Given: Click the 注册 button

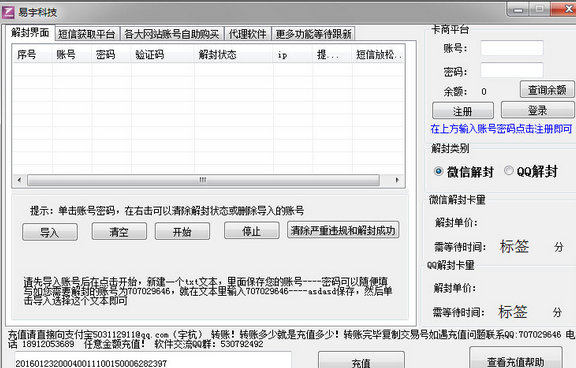Looking at the screenshot, I should click(x=463, y=111).
